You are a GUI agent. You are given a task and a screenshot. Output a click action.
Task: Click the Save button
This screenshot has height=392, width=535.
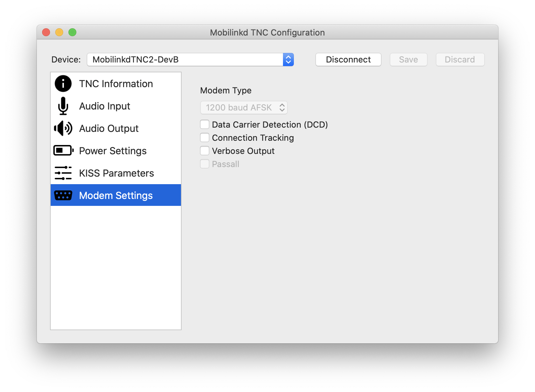[x=408, y=60]
